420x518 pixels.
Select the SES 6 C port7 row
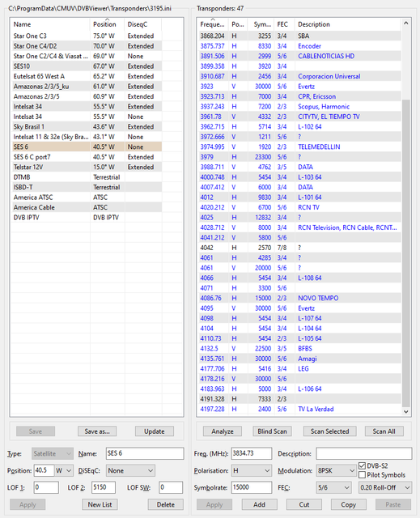87,157
